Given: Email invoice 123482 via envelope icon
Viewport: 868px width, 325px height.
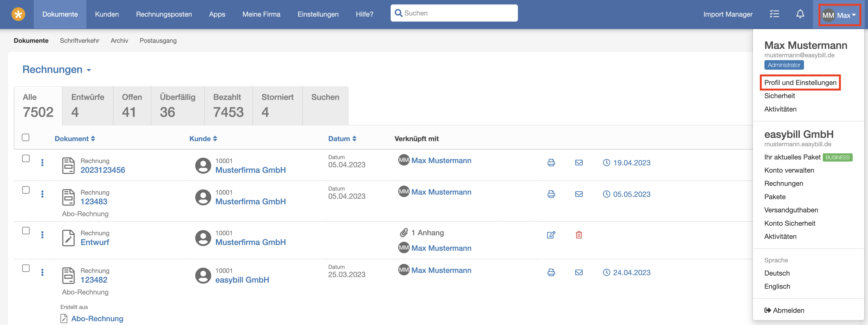Looking at the screenshot, I should point(578,272).
